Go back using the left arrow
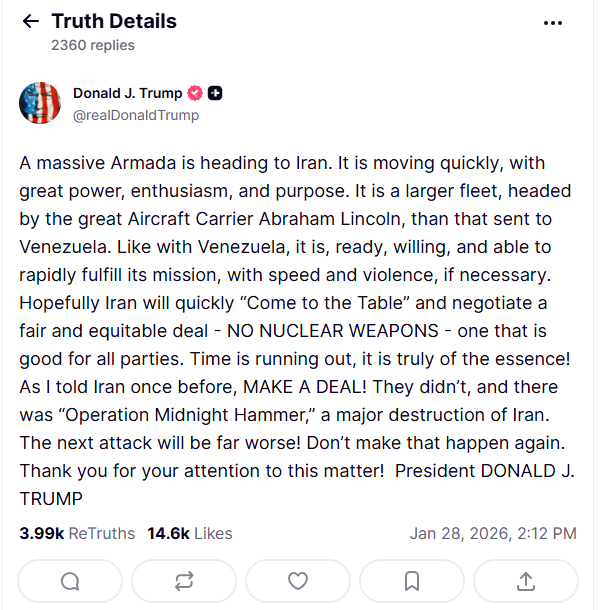600x610 pixels. coord(31,22)
